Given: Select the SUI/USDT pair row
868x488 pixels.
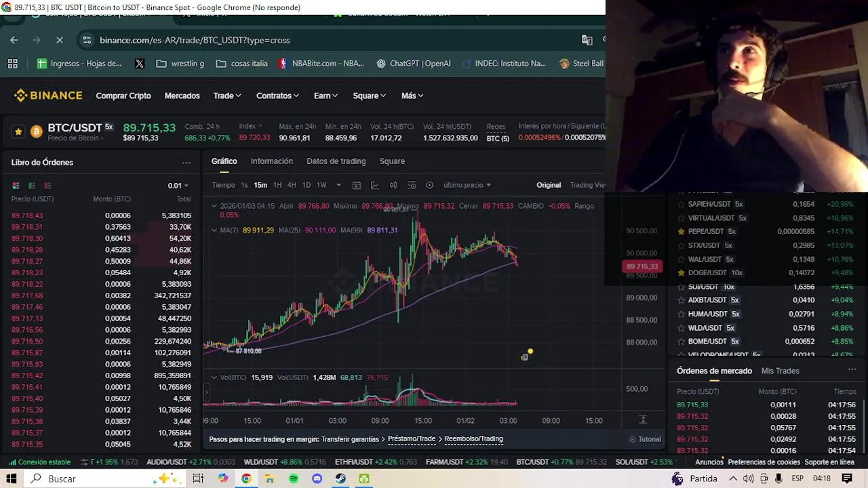Looking at the screenshot, I should point(766,287).
